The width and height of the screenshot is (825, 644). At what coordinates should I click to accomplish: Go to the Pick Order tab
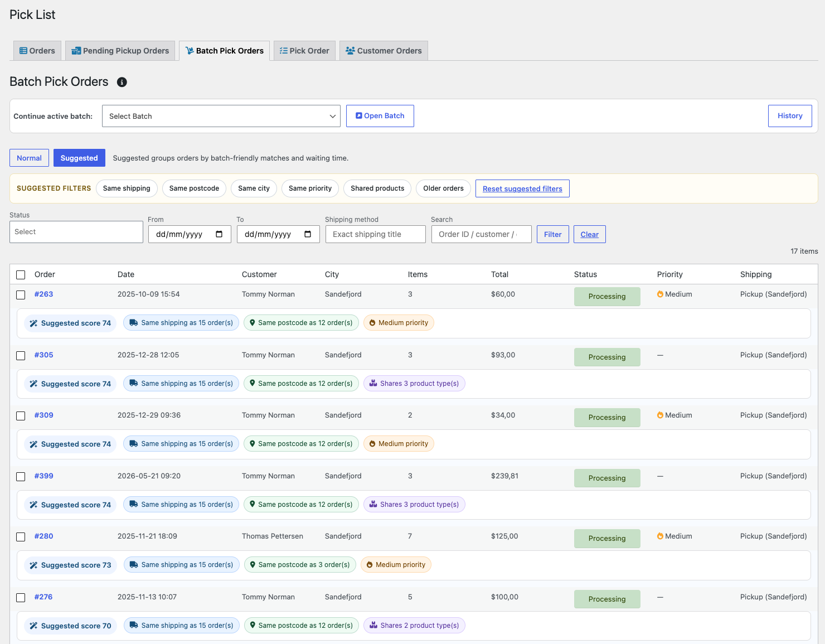pos(304,51)
